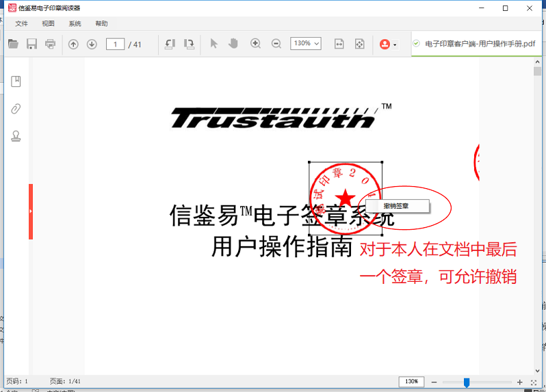Click the / 41 page total text

click(x=134, y=44)
